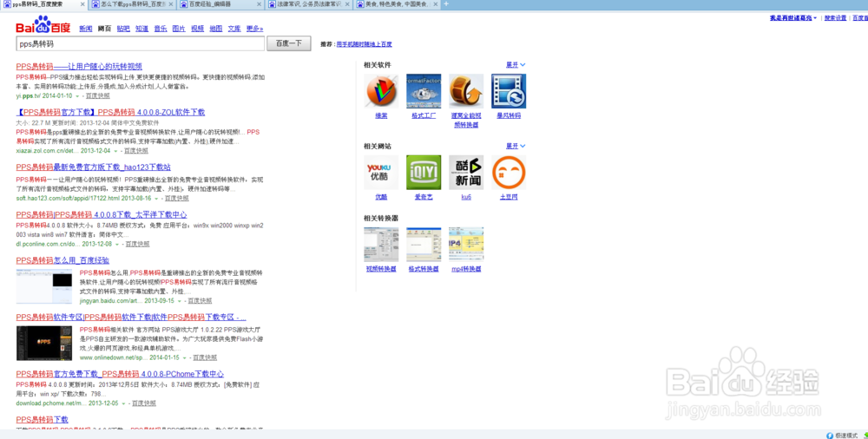
Task: Open dropdown arrow beside soft.hao123.com result
Action: [x=156, y=198]
